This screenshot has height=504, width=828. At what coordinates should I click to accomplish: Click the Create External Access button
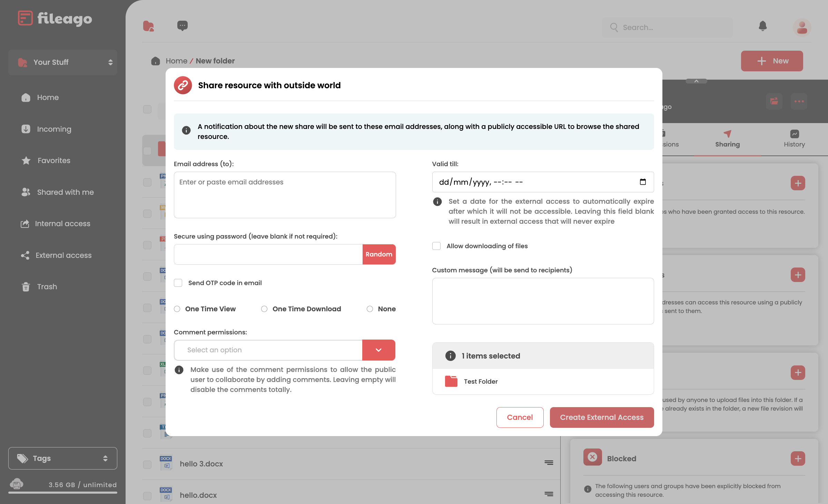pyautogui.click(x=602, y=417)
